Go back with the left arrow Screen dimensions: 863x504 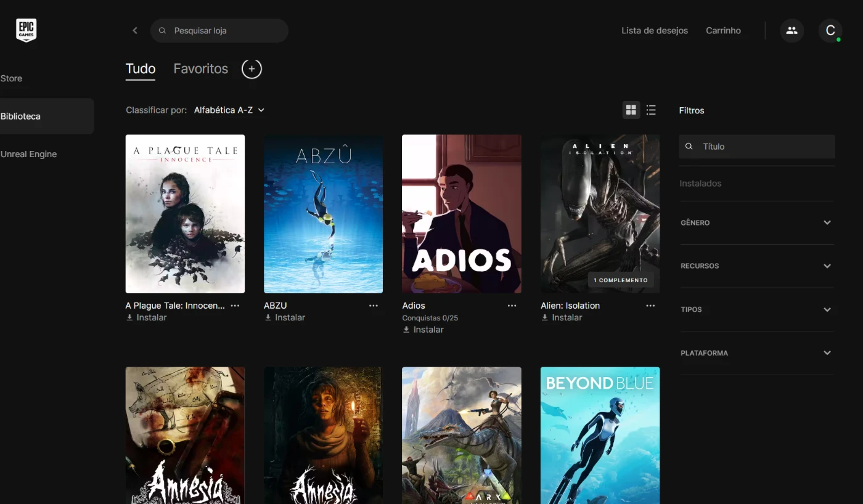[x=135, y=30]
